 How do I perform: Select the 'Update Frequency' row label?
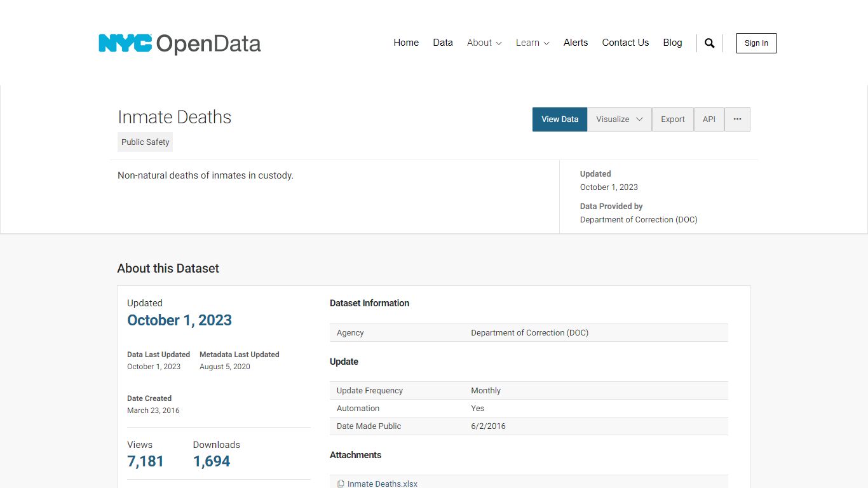(370, 391)
